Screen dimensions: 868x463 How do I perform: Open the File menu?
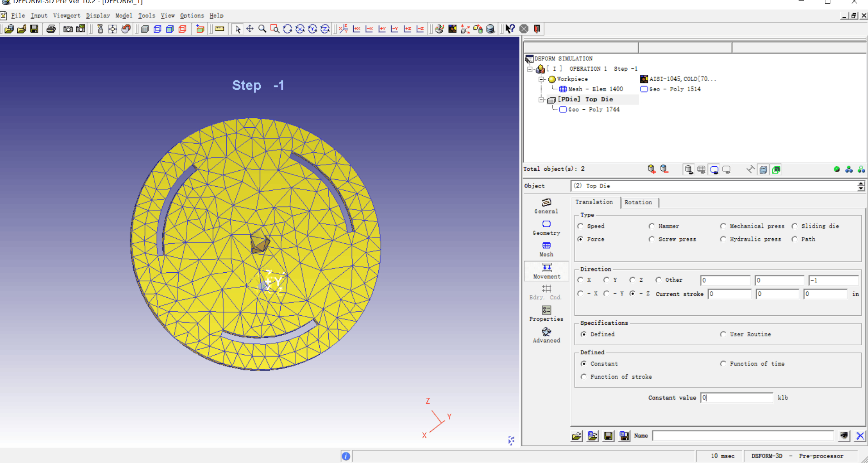pos(18,15)
